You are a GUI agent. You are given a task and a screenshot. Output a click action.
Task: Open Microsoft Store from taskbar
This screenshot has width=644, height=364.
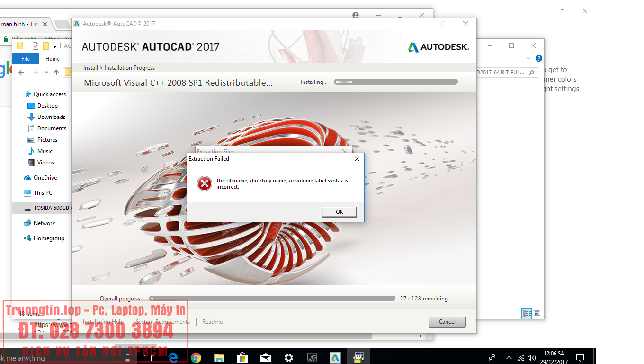click(242, 357)
